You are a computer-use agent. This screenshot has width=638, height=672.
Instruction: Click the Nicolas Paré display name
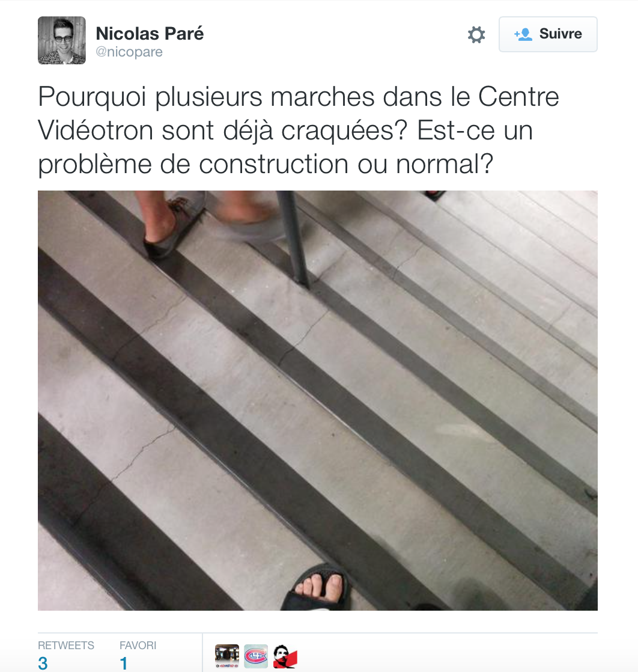coord(150,34)
